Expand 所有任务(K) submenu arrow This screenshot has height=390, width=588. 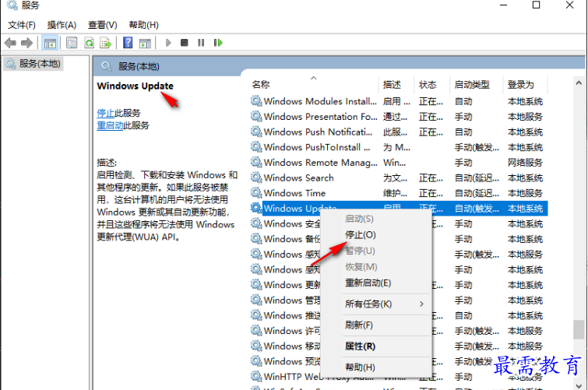(x=421, y=304)
